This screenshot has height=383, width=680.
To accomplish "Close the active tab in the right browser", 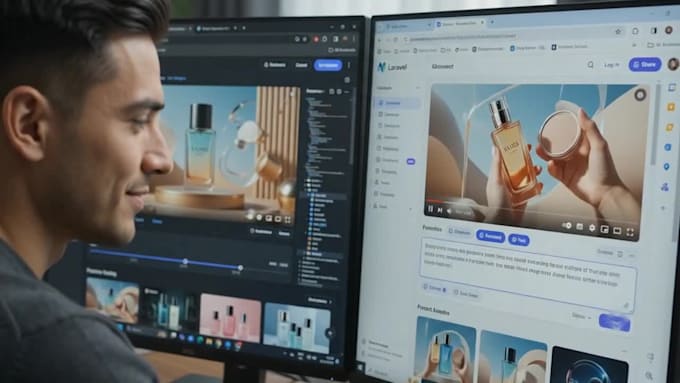I will 482,22.
